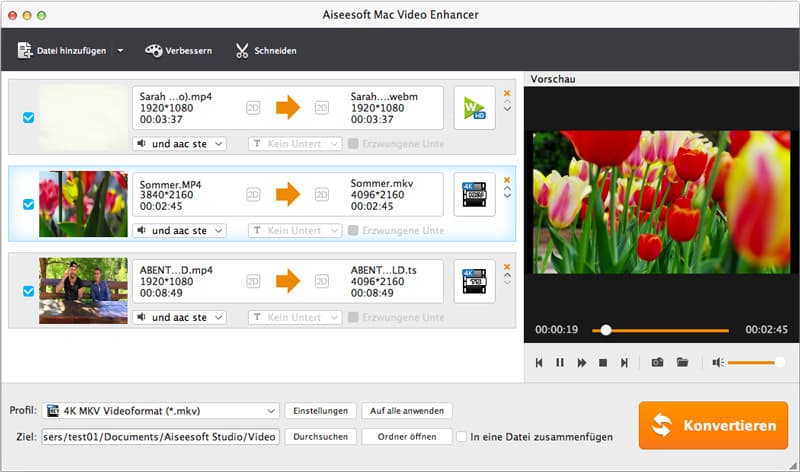Skip to next in preview player

click(x=624, y=362)
